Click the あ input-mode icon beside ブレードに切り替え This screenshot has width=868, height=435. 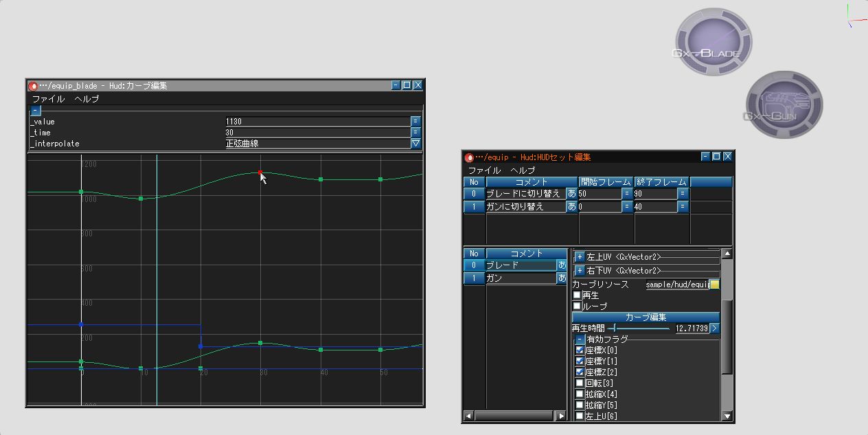(572, 194)
